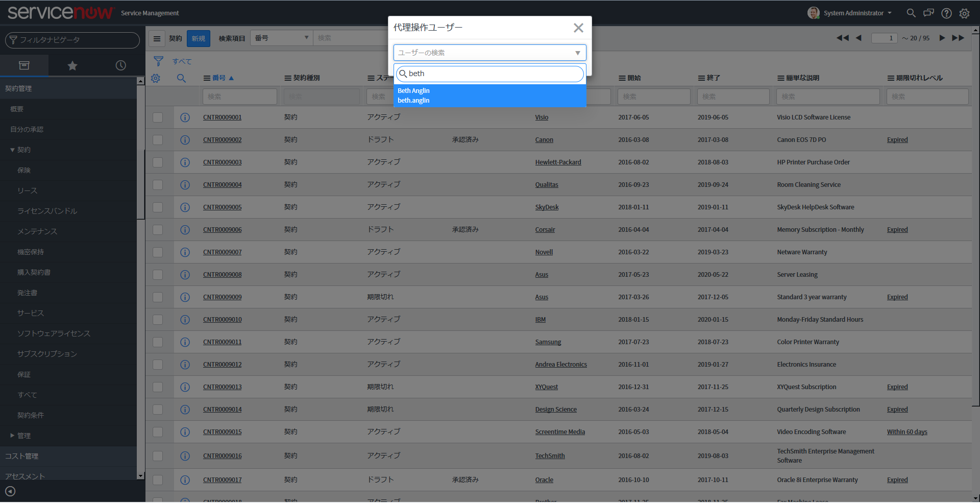Preview info icon for CNTR0009005
This screenshot has height=503, width=980.
pyautogui.click(x=185, y=207)
